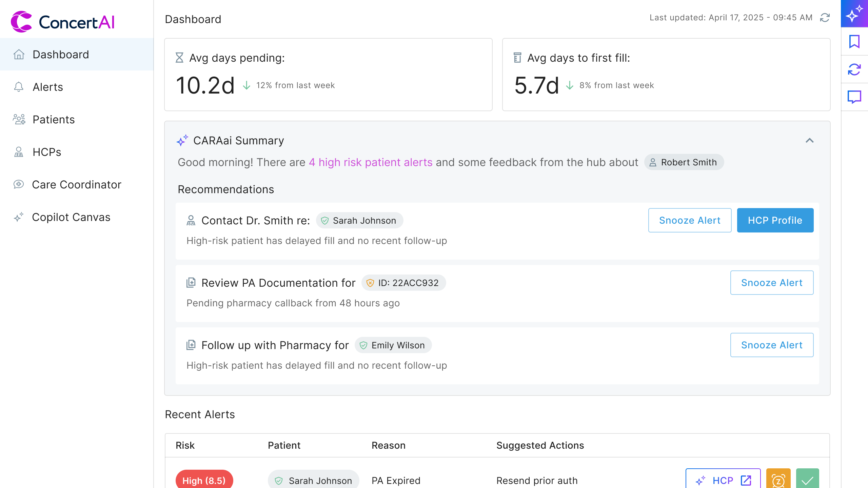Viewport: 868px width, 488px height.
Task: Open the CARAai sparkle assistant icon
Action: click(854, 14)
